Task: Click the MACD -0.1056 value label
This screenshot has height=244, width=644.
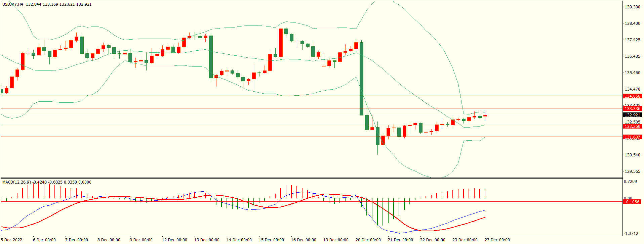Action: [x=632, y=202]
